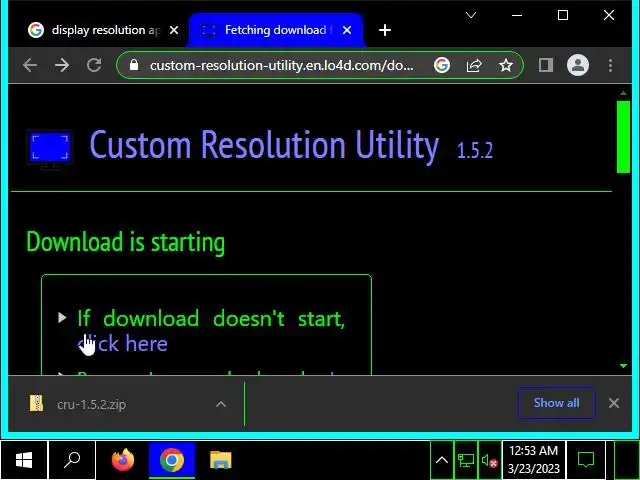Bookmark this page with the star icon
The image size is (640, 480).
tap(506, 65)
